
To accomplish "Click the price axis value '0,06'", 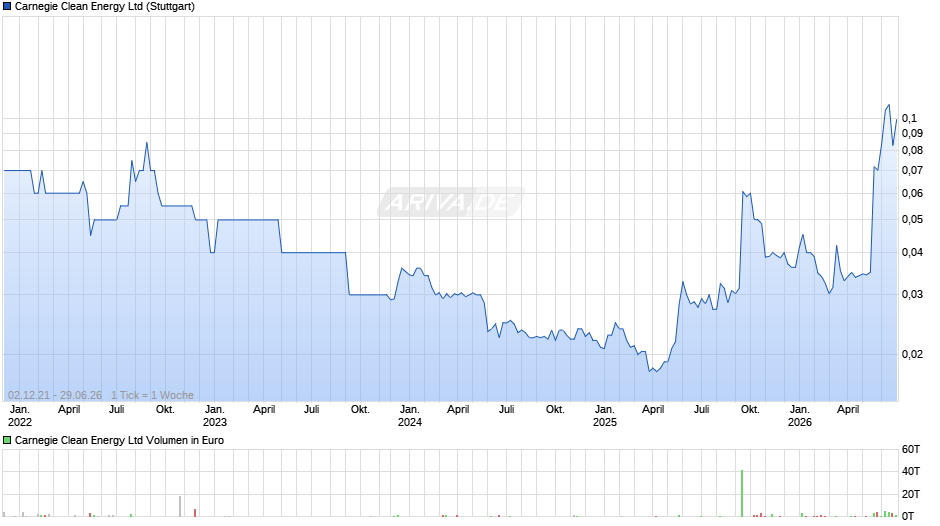I will 912,193.
